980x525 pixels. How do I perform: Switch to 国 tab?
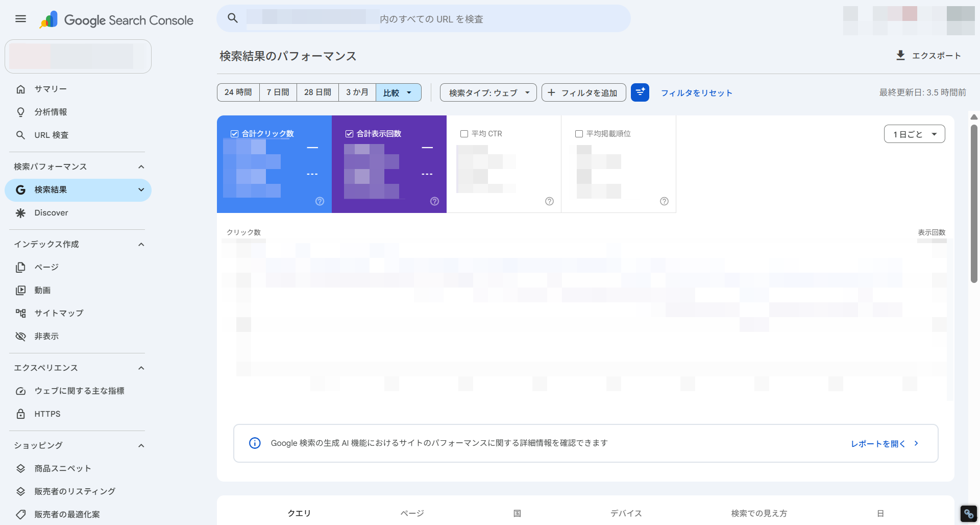(517, 513)
